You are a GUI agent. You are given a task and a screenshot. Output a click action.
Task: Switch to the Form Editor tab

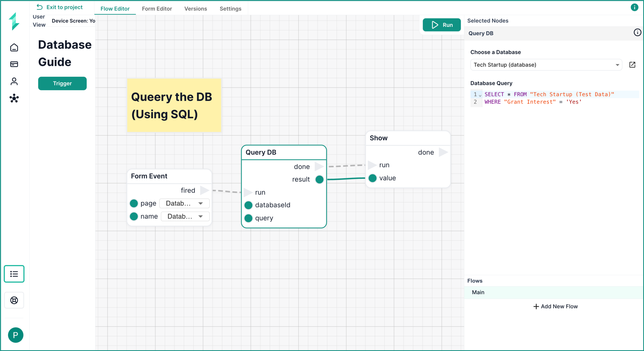[x=157, y=9]
